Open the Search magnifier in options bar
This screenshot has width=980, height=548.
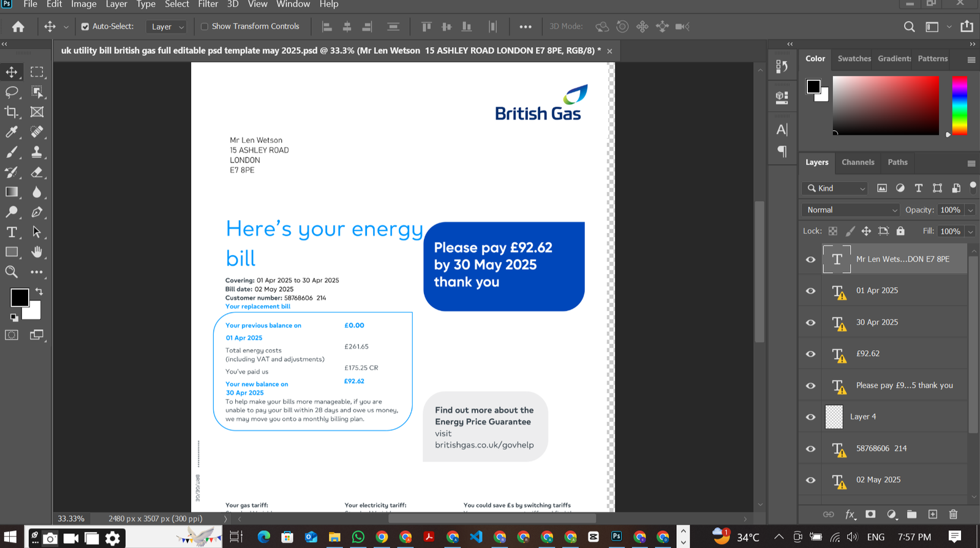tap(910, 26)
